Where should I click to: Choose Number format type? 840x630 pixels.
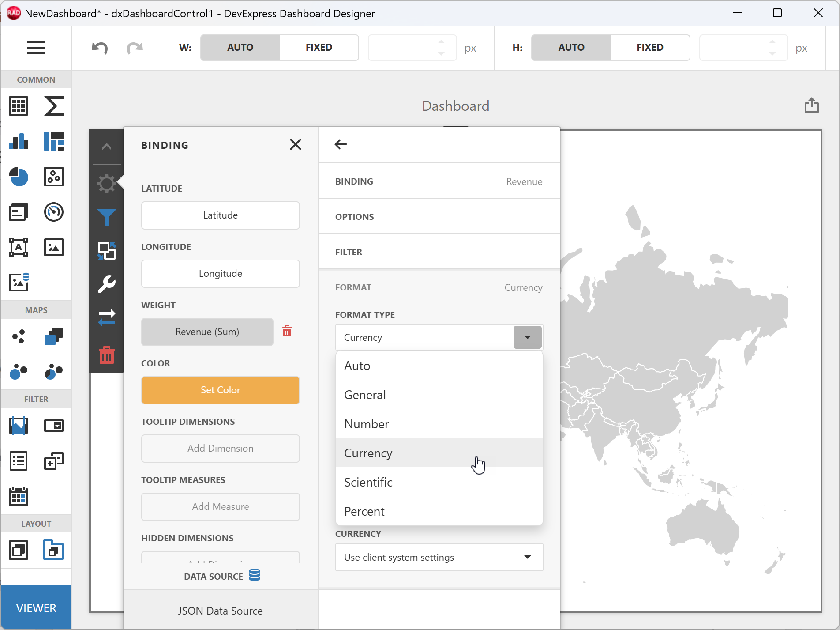click(439, 424)
